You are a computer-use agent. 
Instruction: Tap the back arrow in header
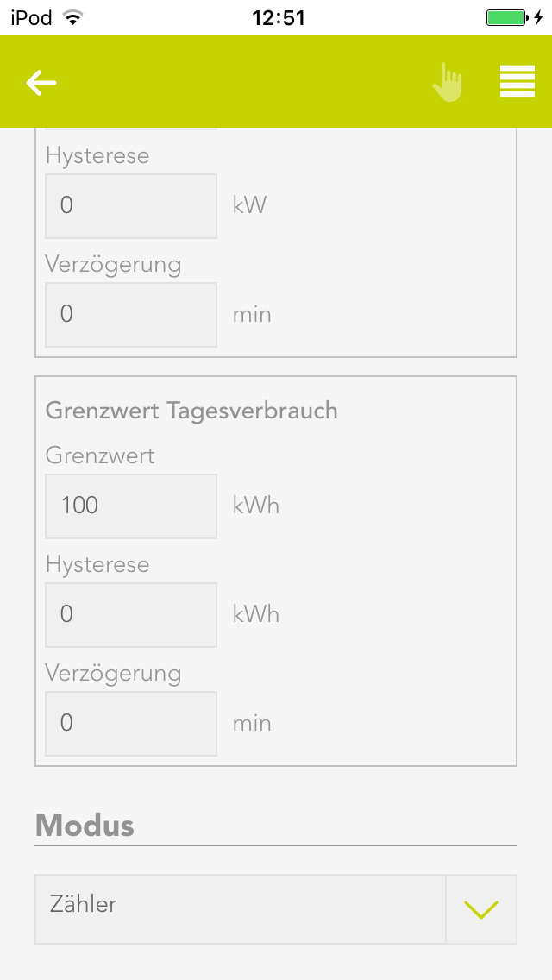point(41,83)
